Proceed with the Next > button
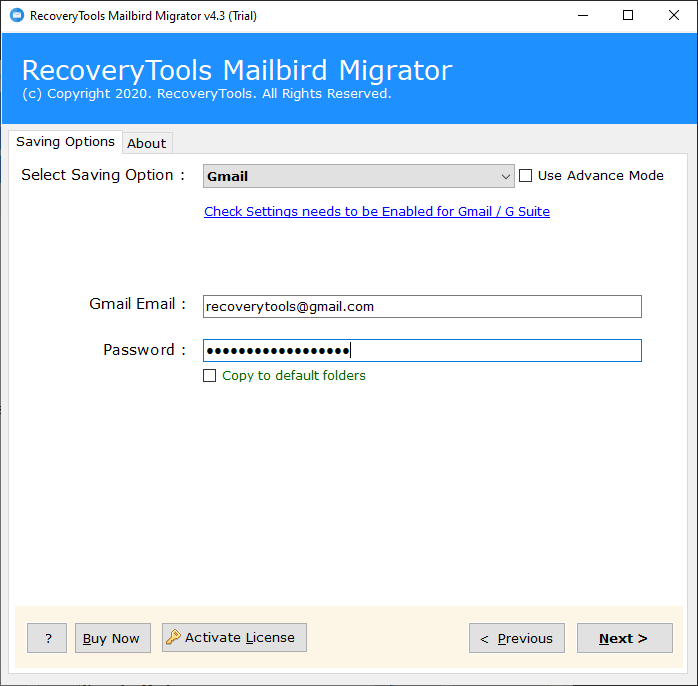This screenshot has width=698, height=686. tap(625, 638)
